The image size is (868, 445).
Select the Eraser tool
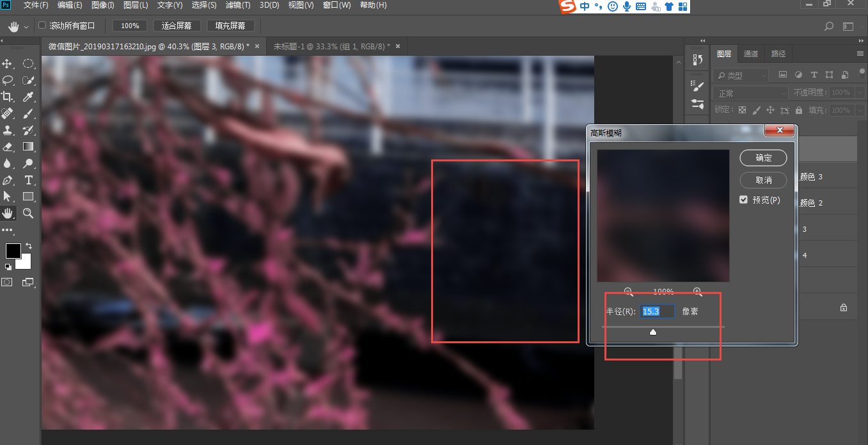click(x=8, y=147)
